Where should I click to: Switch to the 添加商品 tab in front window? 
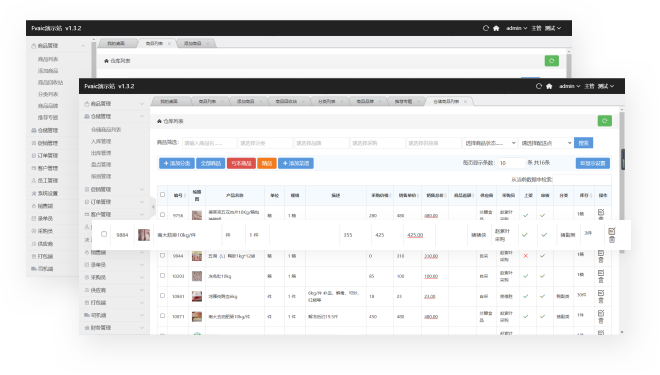pos(248,101)
